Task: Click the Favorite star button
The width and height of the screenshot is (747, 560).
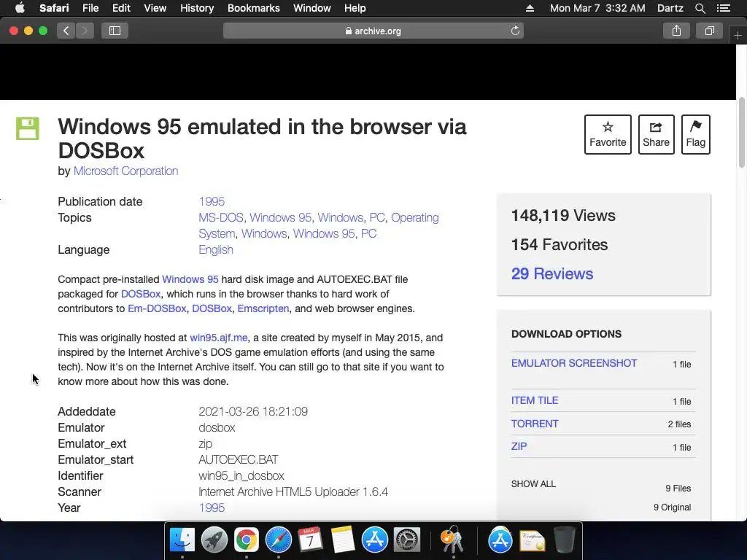Action: coord(608,134)
